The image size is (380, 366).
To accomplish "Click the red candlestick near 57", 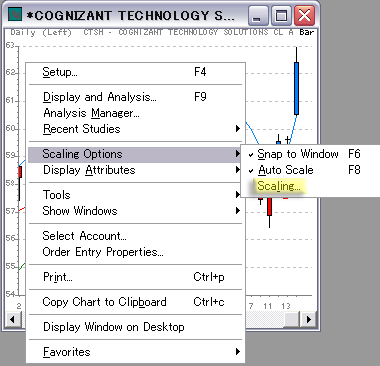I will pos(270,207).
